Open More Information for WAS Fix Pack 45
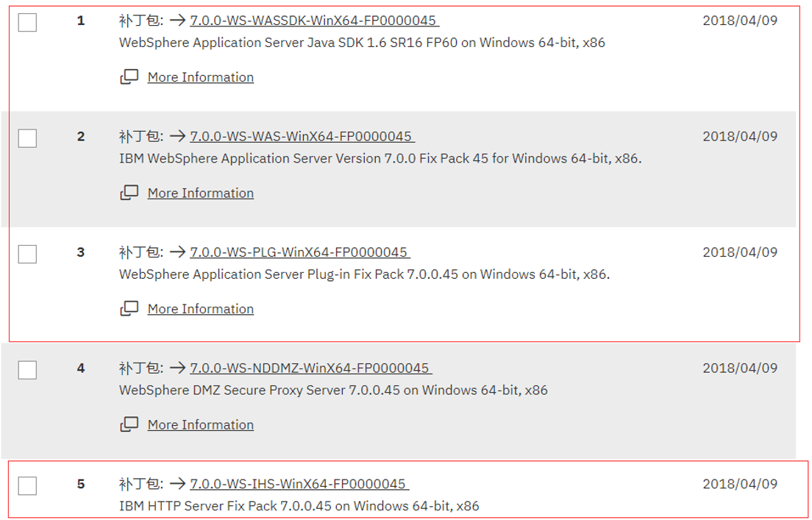Viewport: 812px width, 520px height. click(200, 193)
